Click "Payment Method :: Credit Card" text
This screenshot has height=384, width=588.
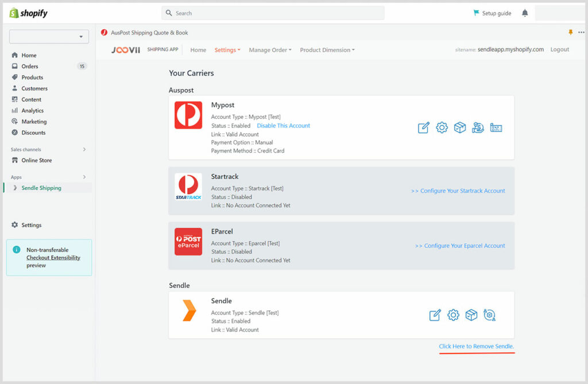(247, 151)
